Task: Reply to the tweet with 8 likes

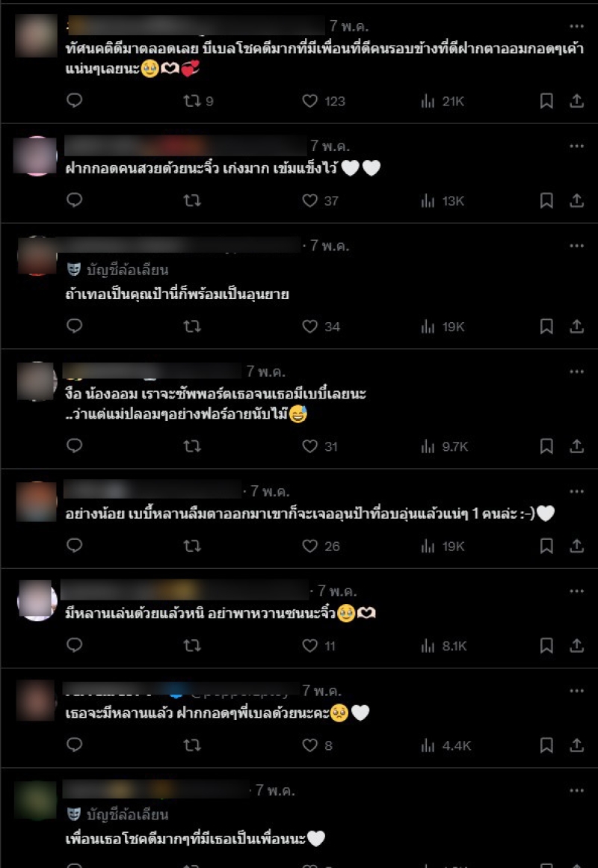Action: 74,745
